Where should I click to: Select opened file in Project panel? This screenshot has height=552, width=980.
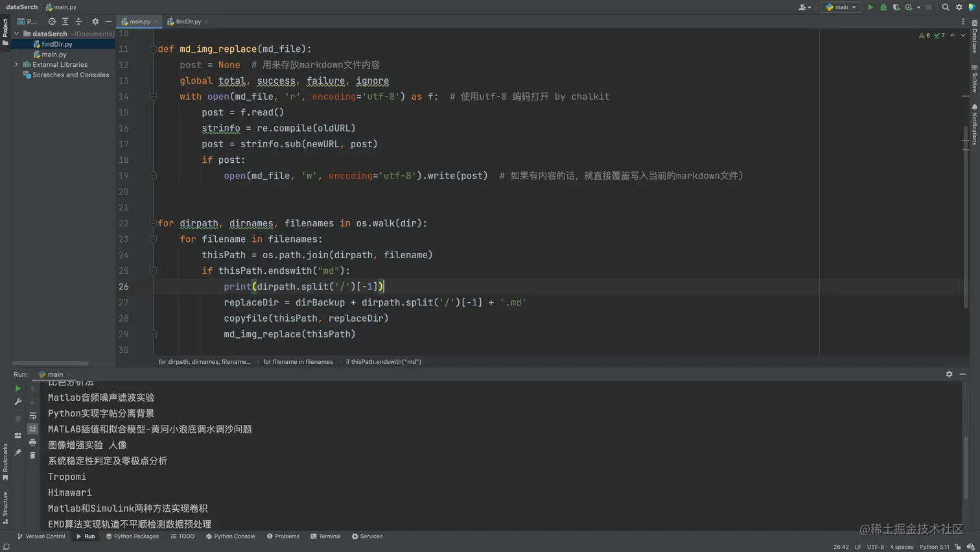point(52,21)
